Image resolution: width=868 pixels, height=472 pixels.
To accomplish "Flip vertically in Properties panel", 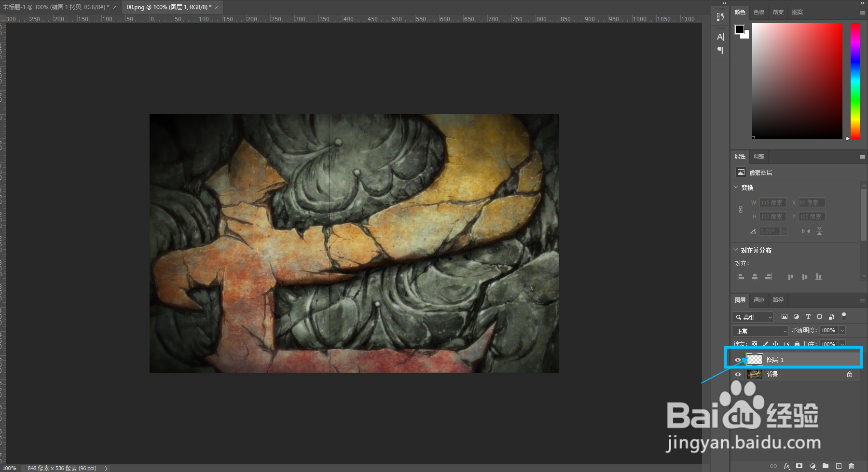I will 819,231.
